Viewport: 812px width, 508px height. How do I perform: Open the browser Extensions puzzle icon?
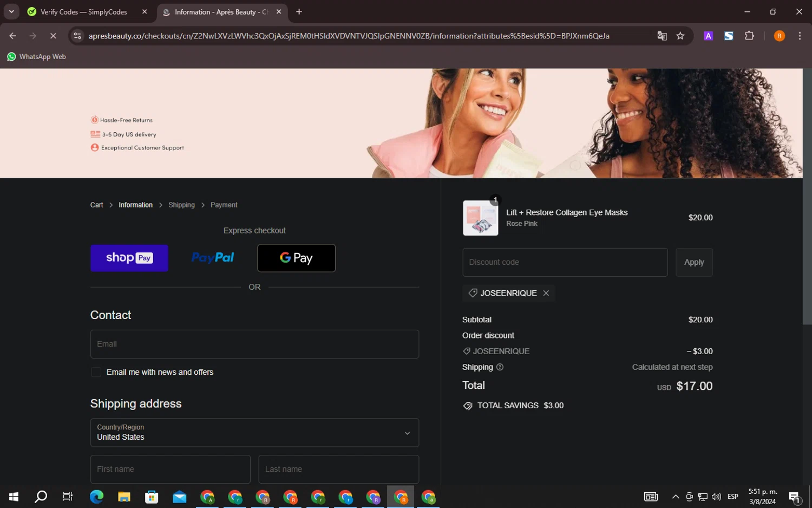[x=749, y=36]
